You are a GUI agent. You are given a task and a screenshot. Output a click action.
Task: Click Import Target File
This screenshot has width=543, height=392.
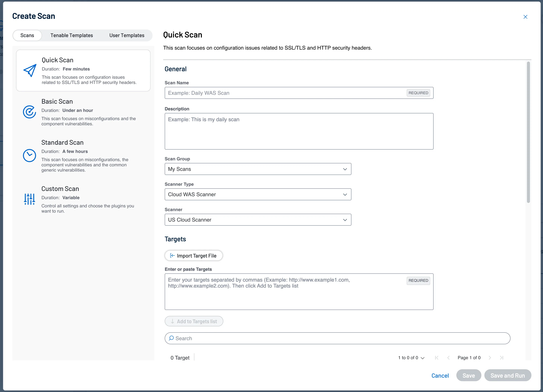click(x=193, y=255)
